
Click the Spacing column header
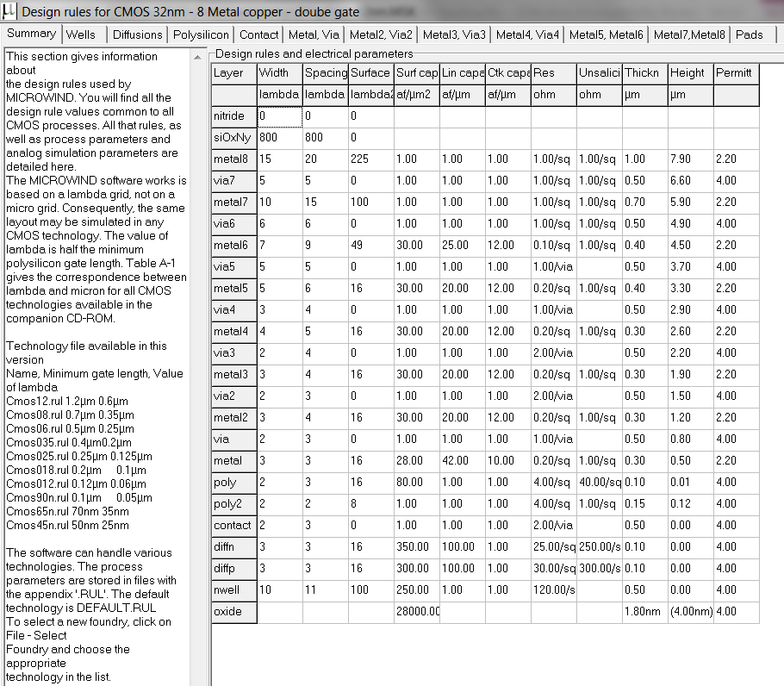point(326,73)
